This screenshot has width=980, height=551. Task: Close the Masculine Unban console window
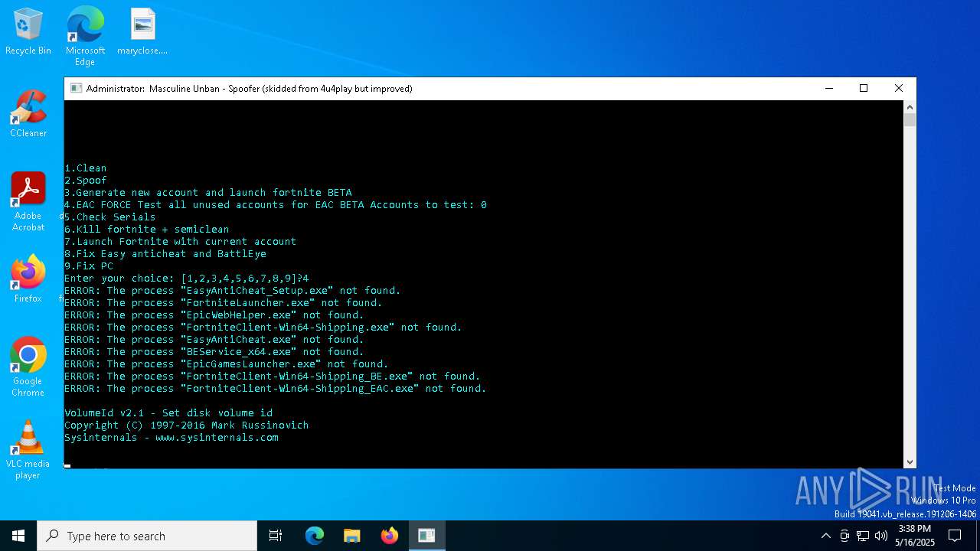click(x=899, y=89)
